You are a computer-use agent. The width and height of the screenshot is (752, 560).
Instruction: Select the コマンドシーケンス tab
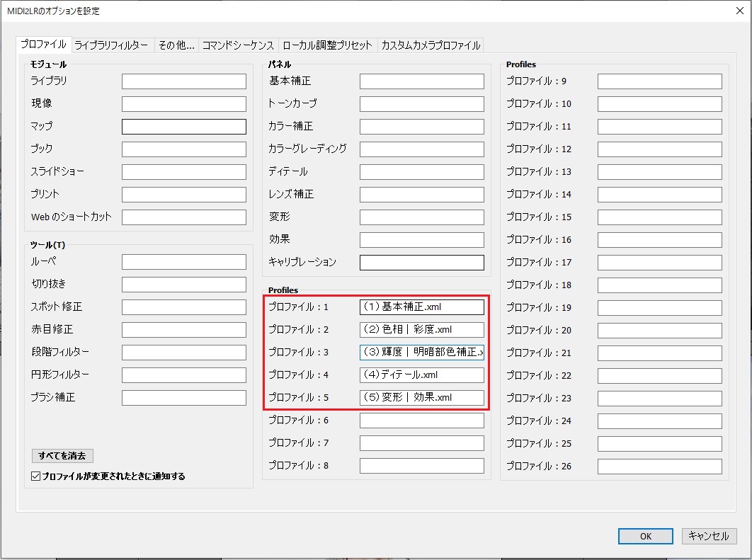(x=238, y=45)
